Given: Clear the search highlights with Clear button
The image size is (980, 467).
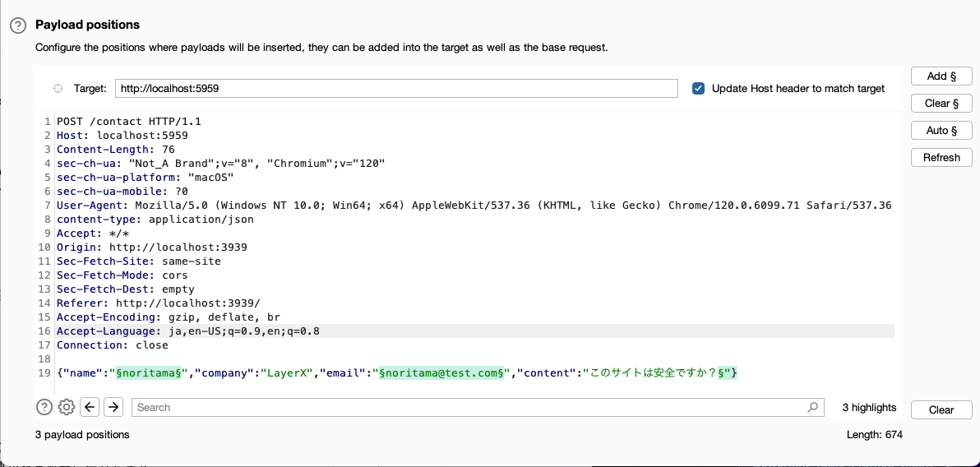Looking at the screenshot, I should point(941,410).
